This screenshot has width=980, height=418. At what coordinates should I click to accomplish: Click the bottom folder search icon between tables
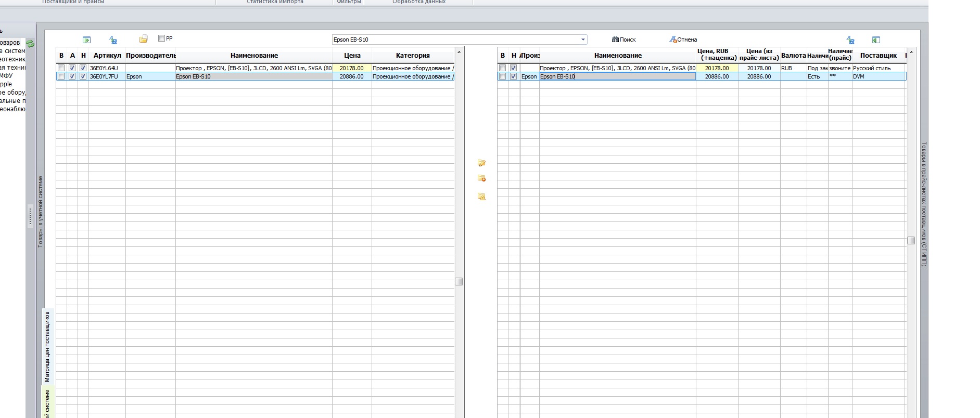(481, 197)
